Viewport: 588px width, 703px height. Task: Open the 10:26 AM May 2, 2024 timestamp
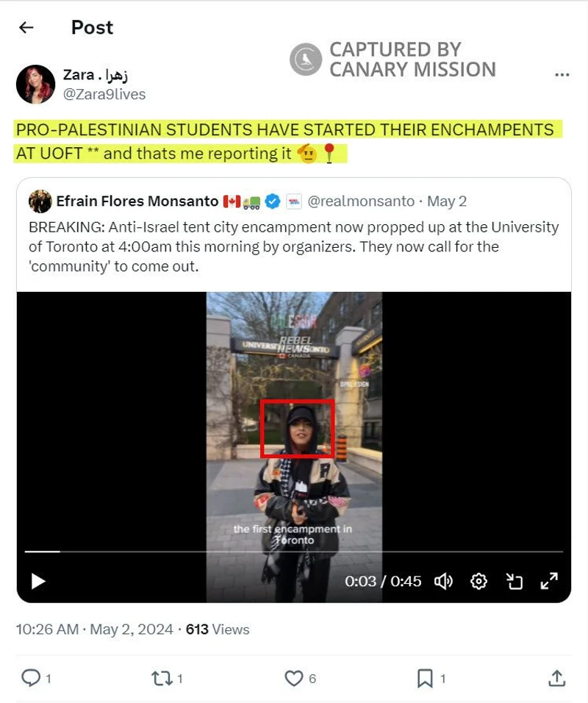coord(95,629)
